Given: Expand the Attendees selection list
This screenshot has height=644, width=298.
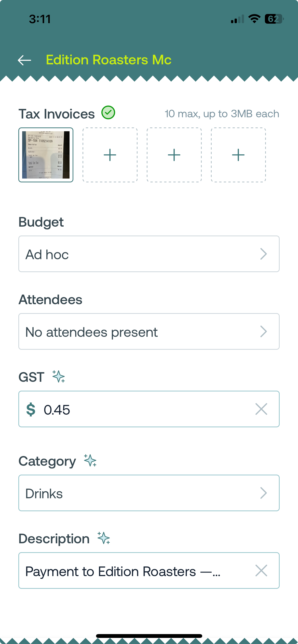Looking at the screenshot, I should click(149, 331).
